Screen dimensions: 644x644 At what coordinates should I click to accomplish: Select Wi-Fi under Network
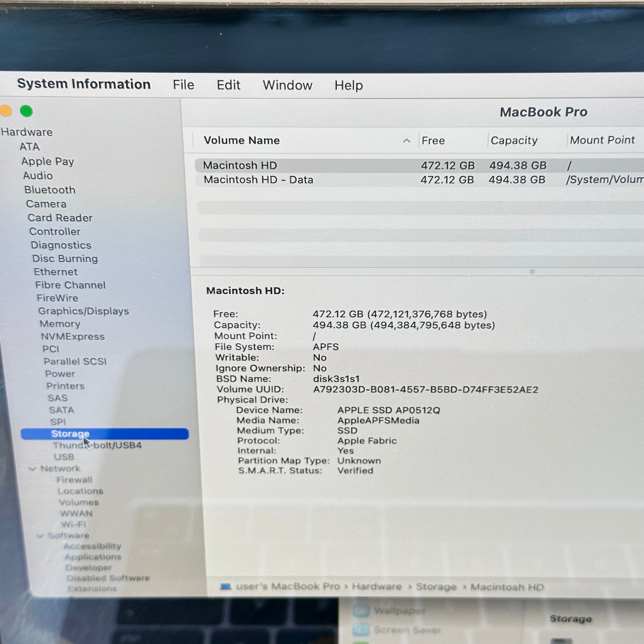(74, 524)
